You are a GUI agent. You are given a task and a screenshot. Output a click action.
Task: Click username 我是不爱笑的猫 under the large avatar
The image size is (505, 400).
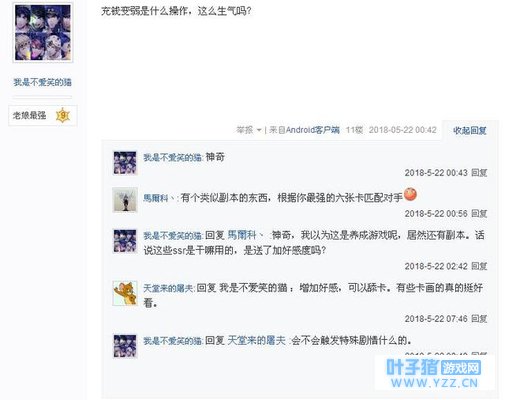point(42,82)
